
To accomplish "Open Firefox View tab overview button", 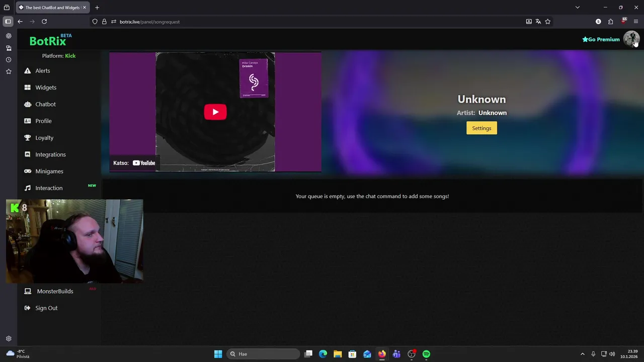I will (x=7, y=8).
